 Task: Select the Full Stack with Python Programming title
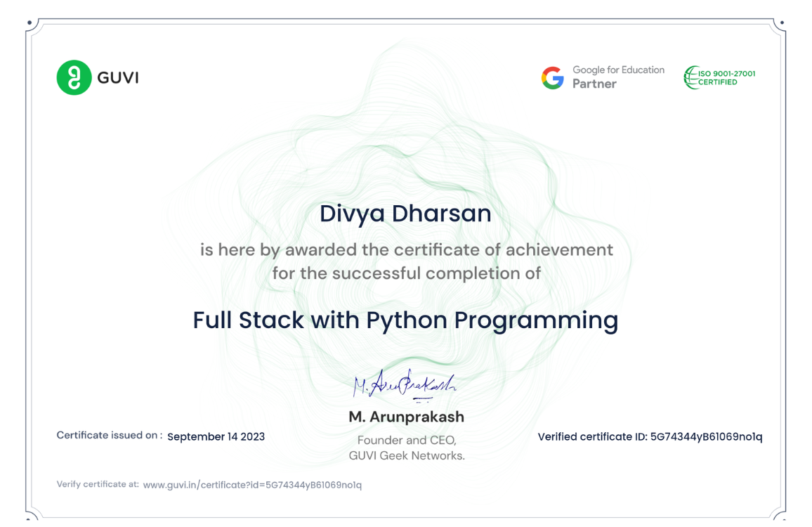[405, 320]
